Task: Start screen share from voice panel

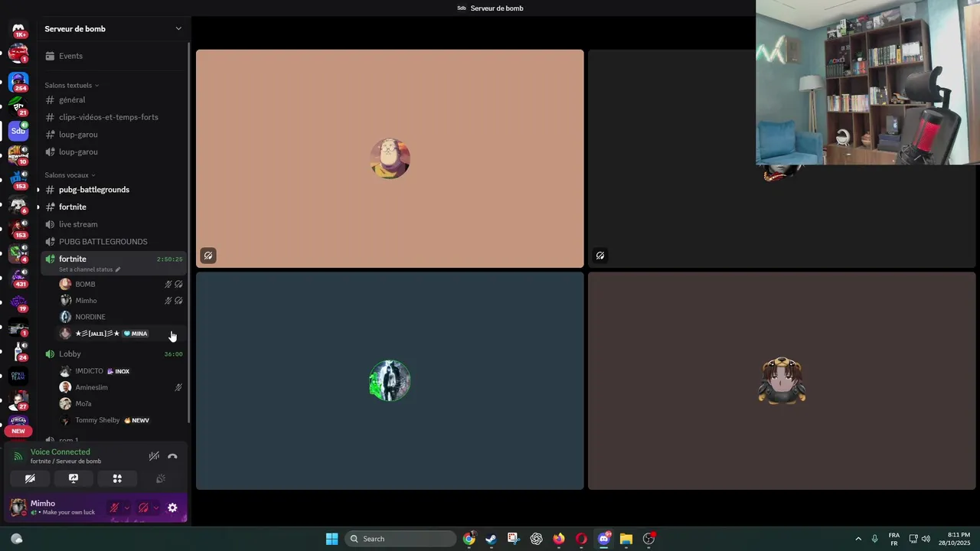Action: click(73, 478)
